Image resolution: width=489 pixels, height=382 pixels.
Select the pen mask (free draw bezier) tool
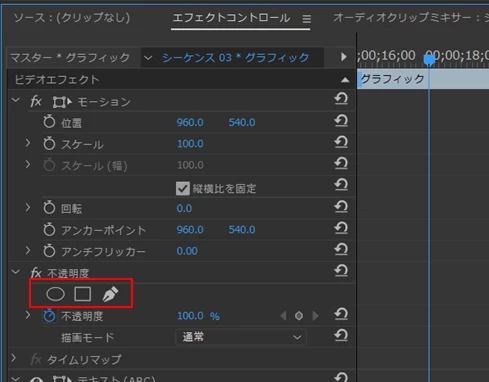[x=110, y=294]
